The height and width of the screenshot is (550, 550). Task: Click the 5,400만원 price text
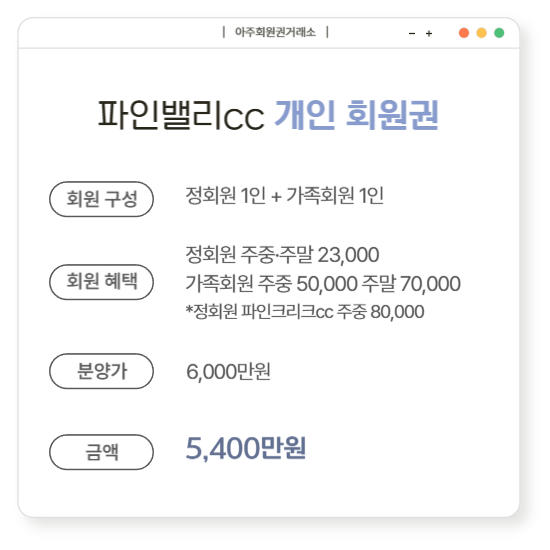(x=246, y=448)
